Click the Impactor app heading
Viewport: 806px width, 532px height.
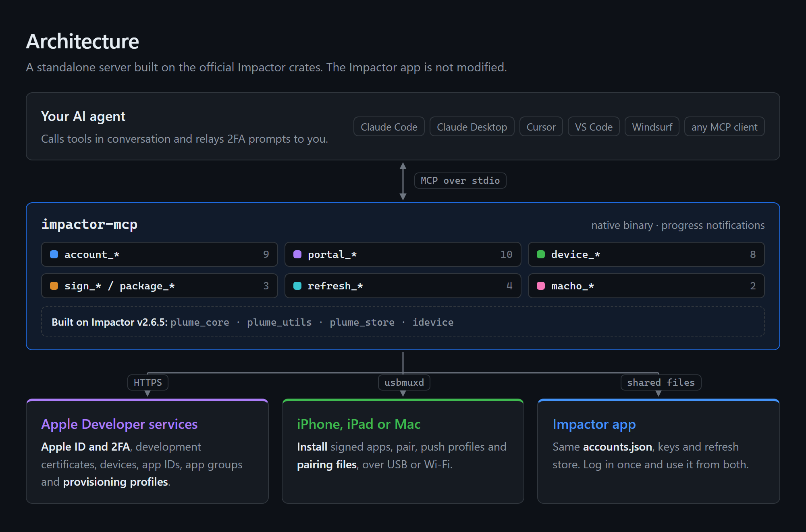coord(594,424)
